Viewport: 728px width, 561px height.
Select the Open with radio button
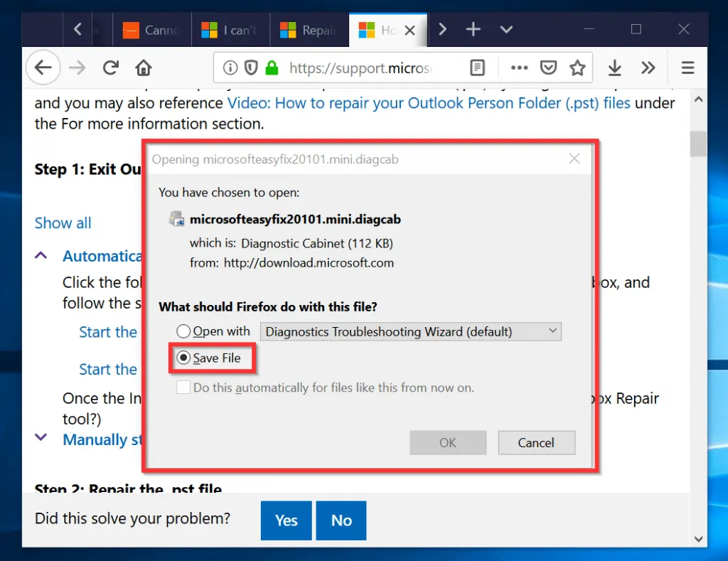pos(184,331)
